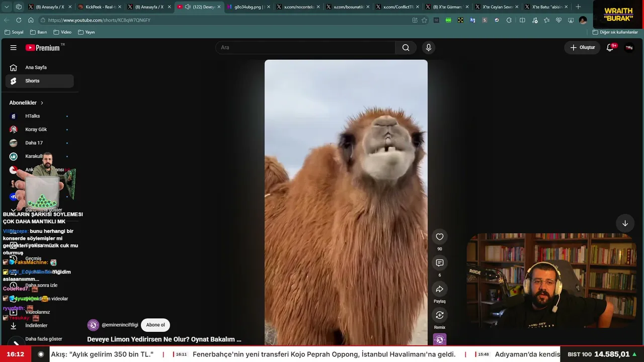Mute the audio-playing YouTube tab speaker
Screen dimensions: 644x362
188,7
